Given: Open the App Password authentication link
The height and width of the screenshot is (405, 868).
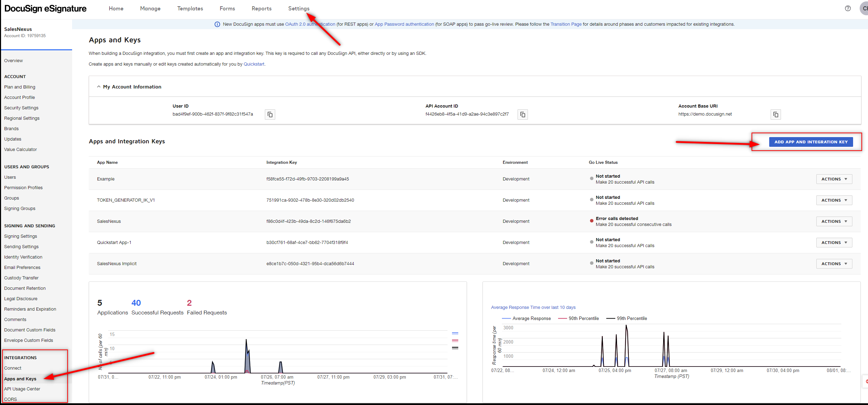Looking at the screenshot, I should click(x=404, y=24).
